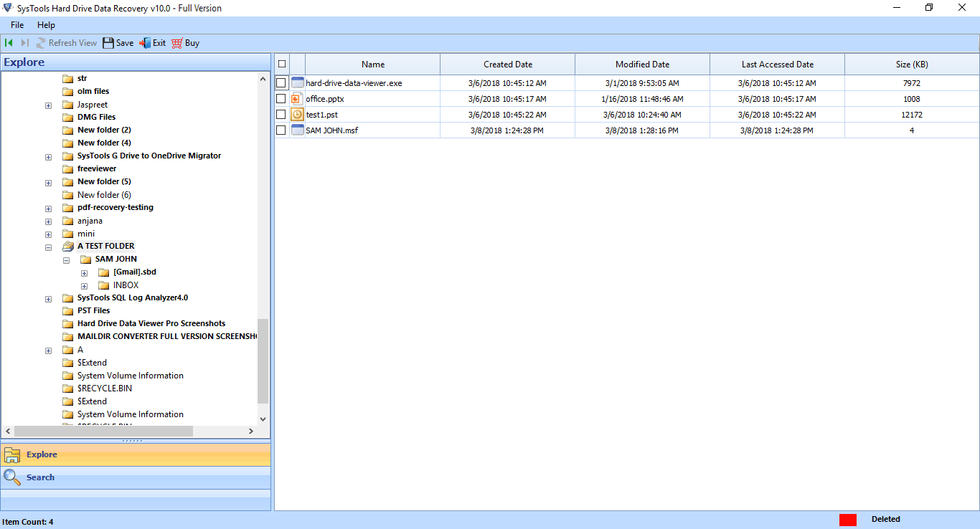Sort by Last Accessed Date column header
Image resolution: width=980 pixels, height=529 pixels.
pyautogui.click(x=778, y=65)
